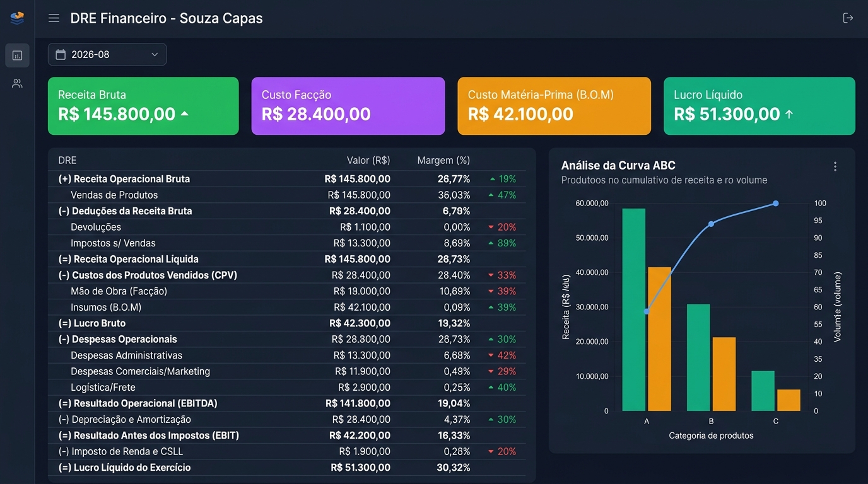Click the up arrow in Insumos (B.O.M) row

coord(491,308)
